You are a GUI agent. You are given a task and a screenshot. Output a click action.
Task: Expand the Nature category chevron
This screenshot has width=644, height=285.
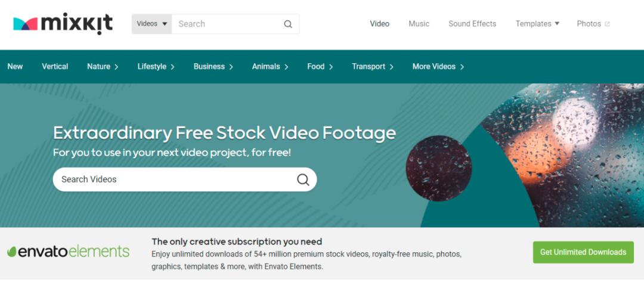coord(116,67)
